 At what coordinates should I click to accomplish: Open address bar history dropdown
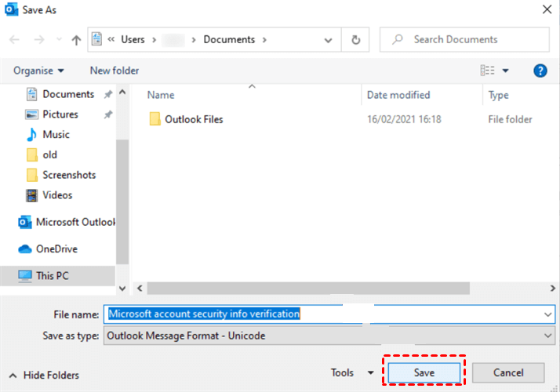(328, 40)
